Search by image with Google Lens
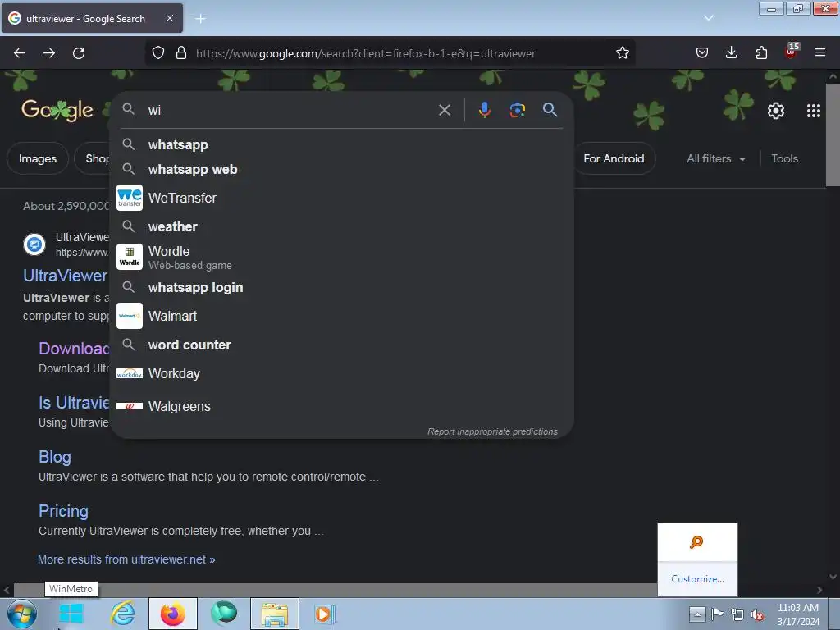 517,111
